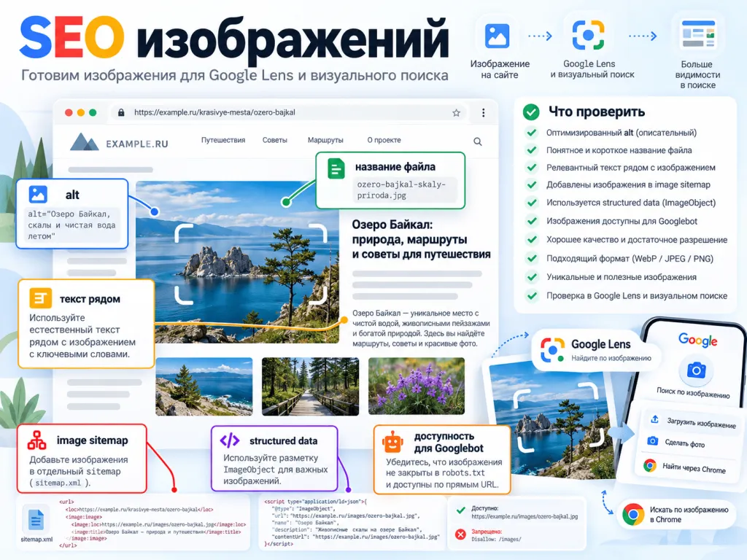Click the Google Lens icon in the top flow
Screen dimensions: 747x560
[x=589, y=35]
